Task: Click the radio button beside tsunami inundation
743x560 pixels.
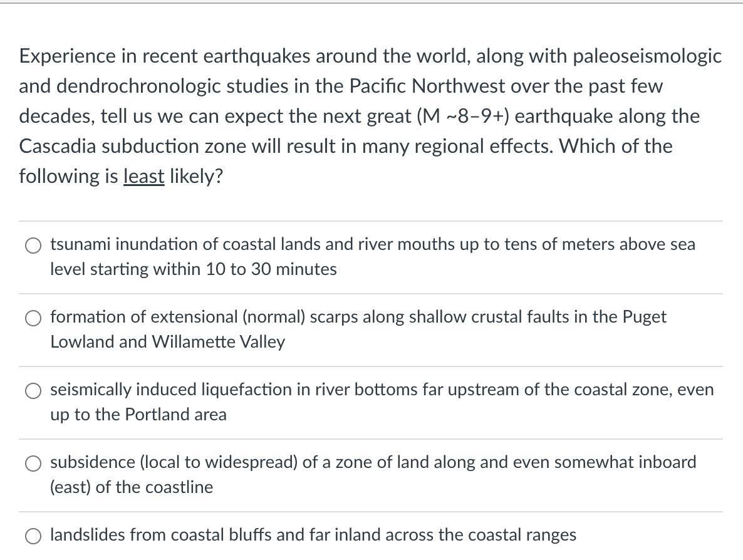Action: pos(33,245)
